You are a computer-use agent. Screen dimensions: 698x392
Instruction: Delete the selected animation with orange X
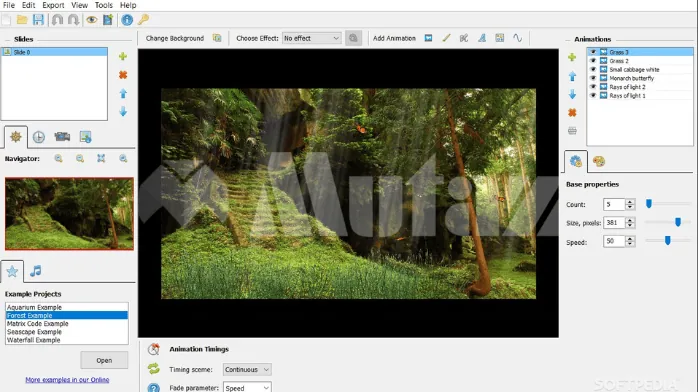[x=572, y=113]
